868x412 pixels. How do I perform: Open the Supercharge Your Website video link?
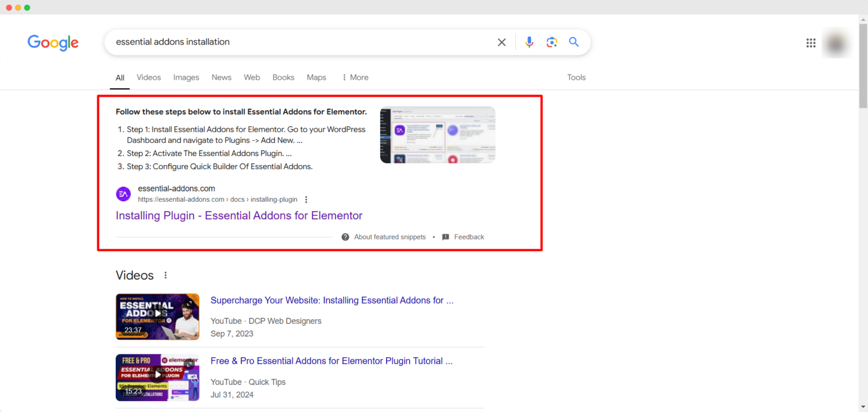coord(332,300)
